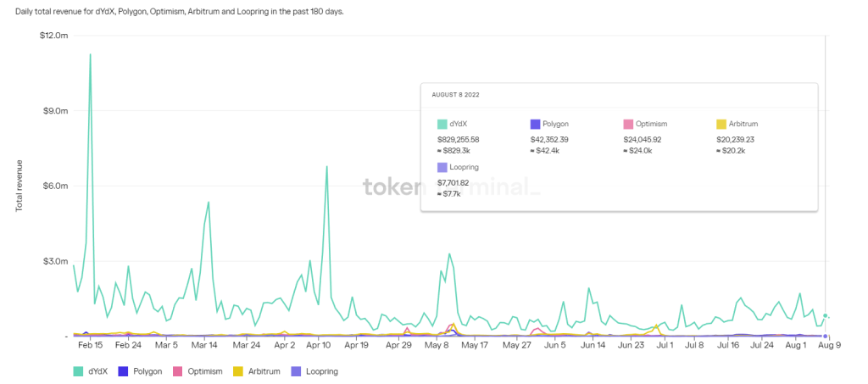Click the Total revenue axis title
This screenshot has height=384, width=868.
click(x=19, y=186)
